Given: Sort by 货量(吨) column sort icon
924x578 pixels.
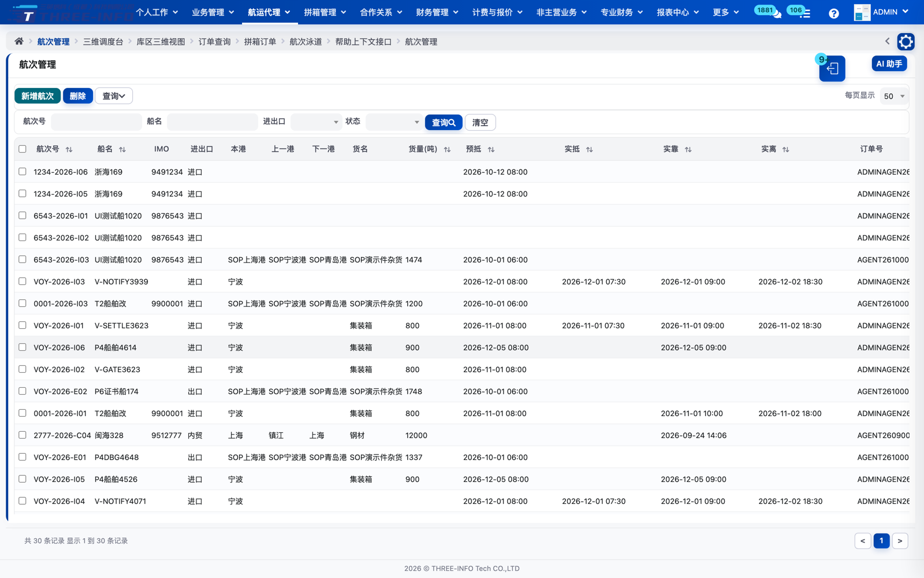Looking at the screenshot, I should point(447,150).
